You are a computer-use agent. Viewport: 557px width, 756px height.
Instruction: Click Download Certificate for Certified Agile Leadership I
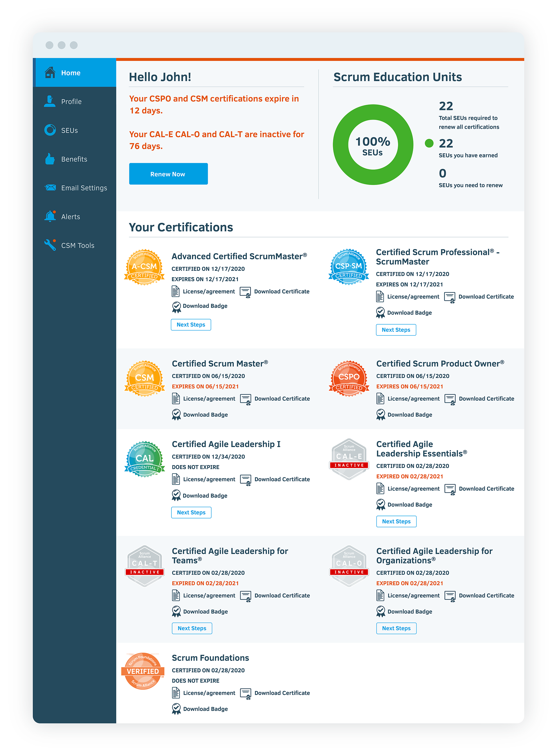282,479
